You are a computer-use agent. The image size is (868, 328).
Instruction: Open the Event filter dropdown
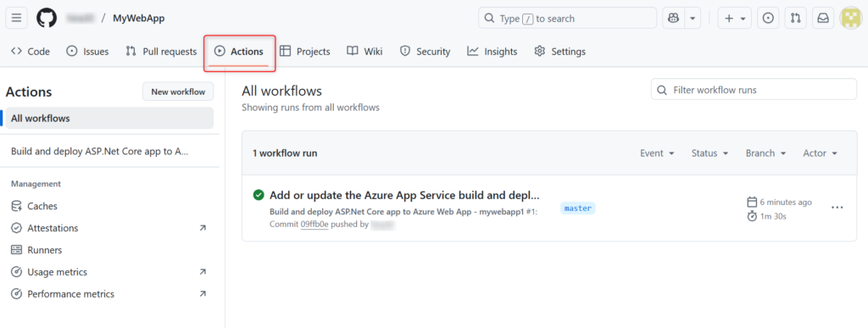point(657,153)
